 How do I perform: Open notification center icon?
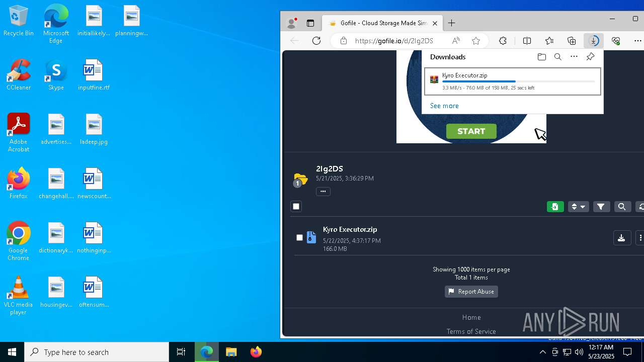click(x=627, y=352)
